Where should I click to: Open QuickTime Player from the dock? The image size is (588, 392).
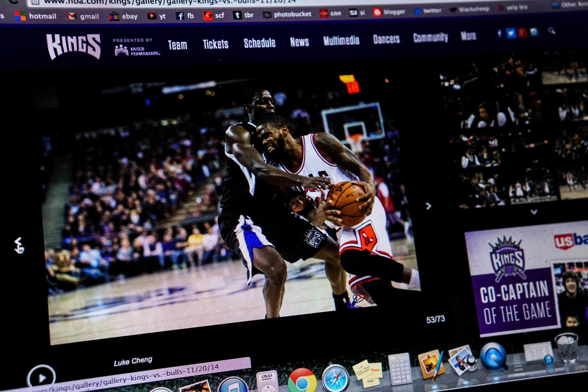[x=493, y=358]
